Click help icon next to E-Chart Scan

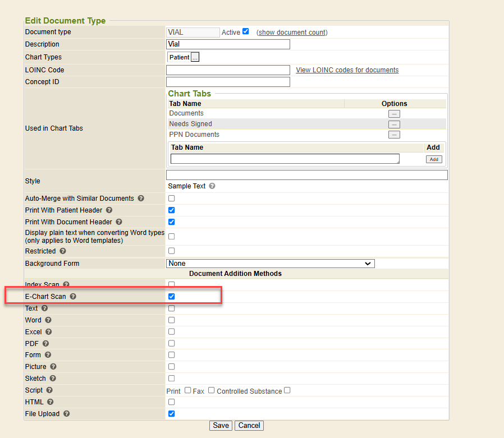[x=73, y=297]
